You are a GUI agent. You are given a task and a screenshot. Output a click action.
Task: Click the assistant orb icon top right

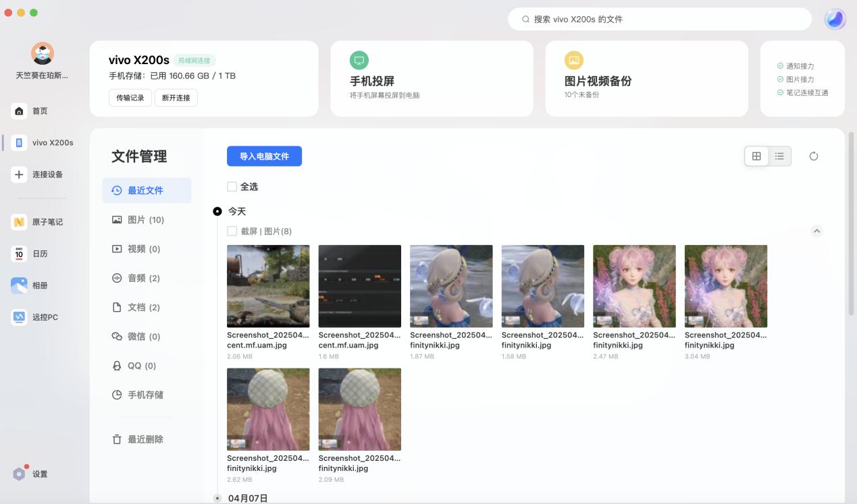(835, 19)
